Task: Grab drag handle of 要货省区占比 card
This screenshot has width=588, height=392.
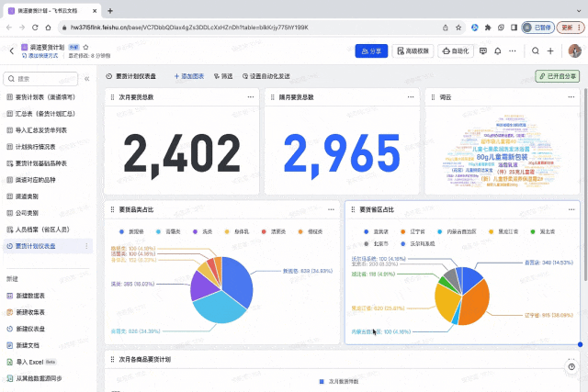Action: [x=353, y=209]
